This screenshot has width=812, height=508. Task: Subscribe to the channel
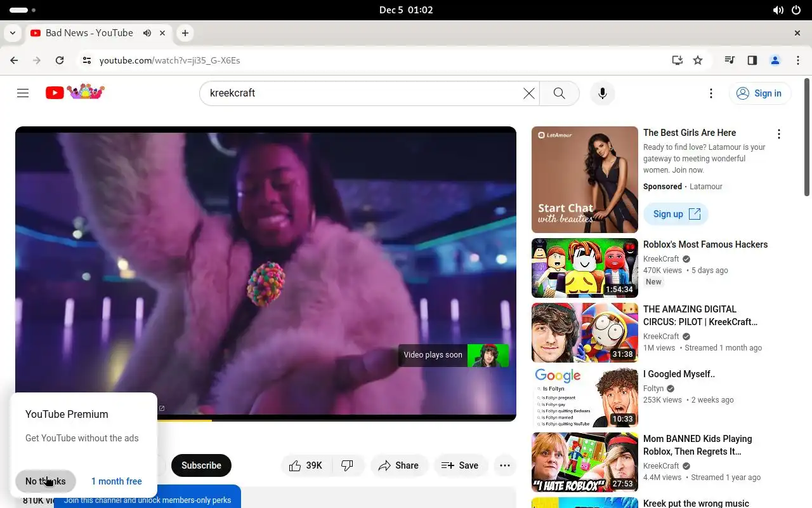coord(201,465)
